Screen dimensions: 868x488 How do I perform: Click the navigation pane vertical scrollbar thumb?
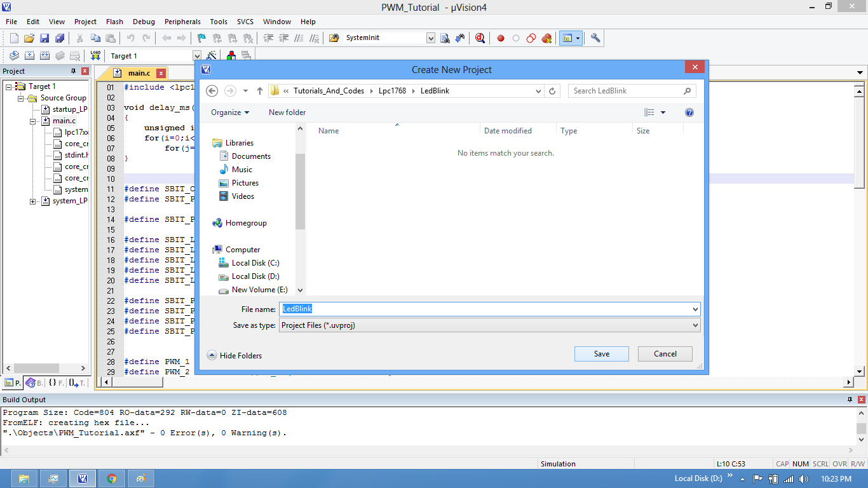tap(300, 191)
